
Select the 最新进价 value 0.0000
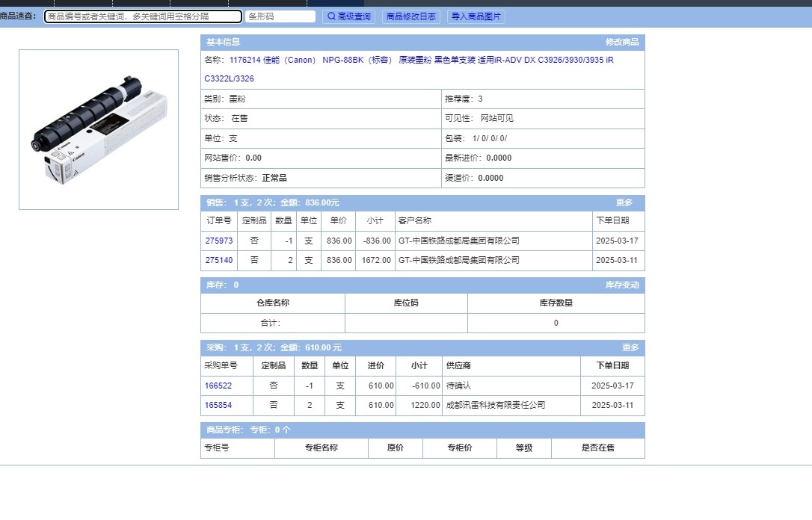tap(499, 158)
